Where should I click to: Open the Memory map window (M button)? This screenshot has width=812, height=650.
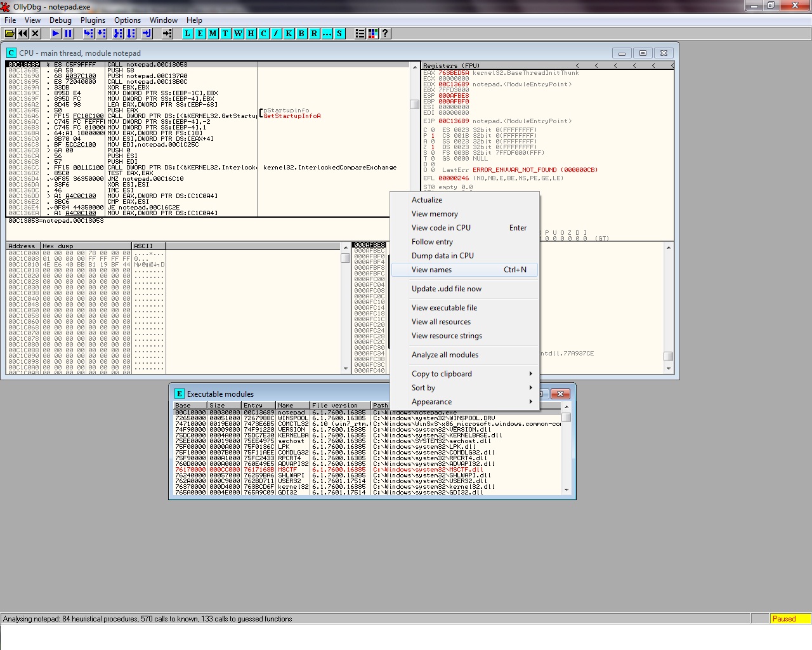pyautogui.click(x=213, y=34)
